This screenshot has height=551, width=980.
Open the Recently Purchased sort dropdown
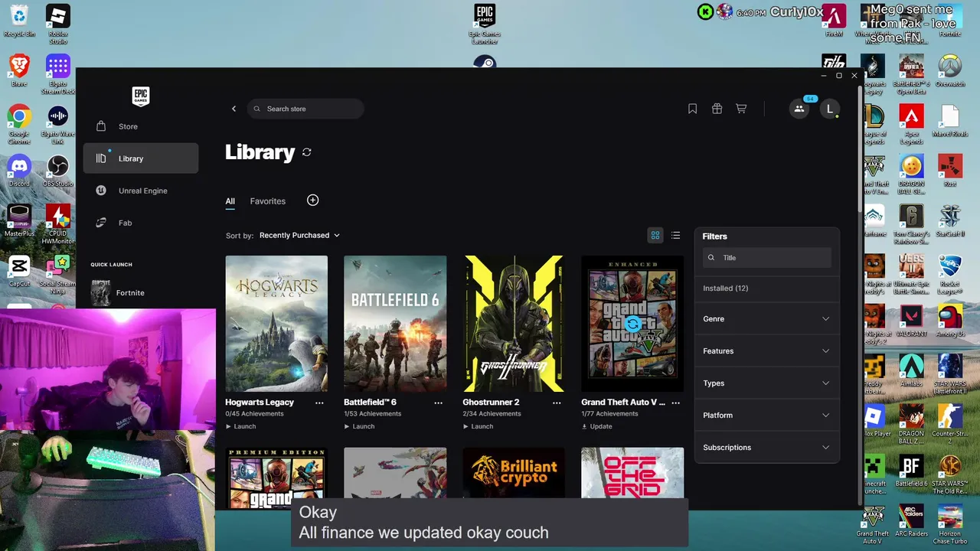pos(299,235)
